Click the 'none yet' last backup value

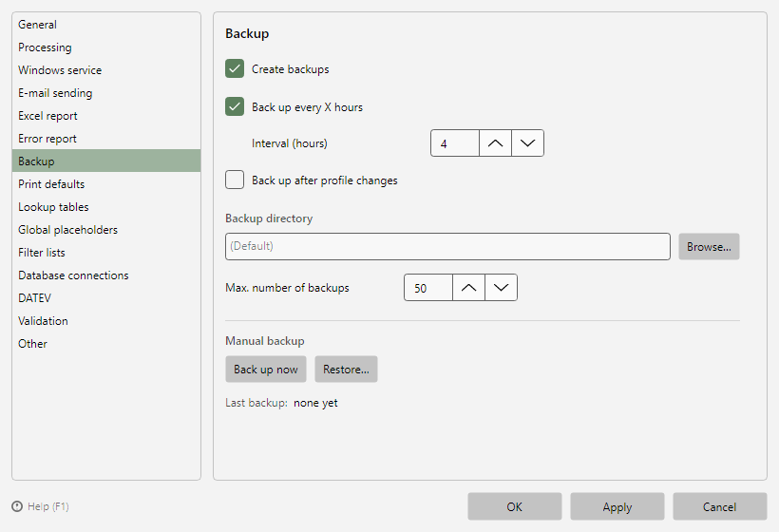[315, 403]
